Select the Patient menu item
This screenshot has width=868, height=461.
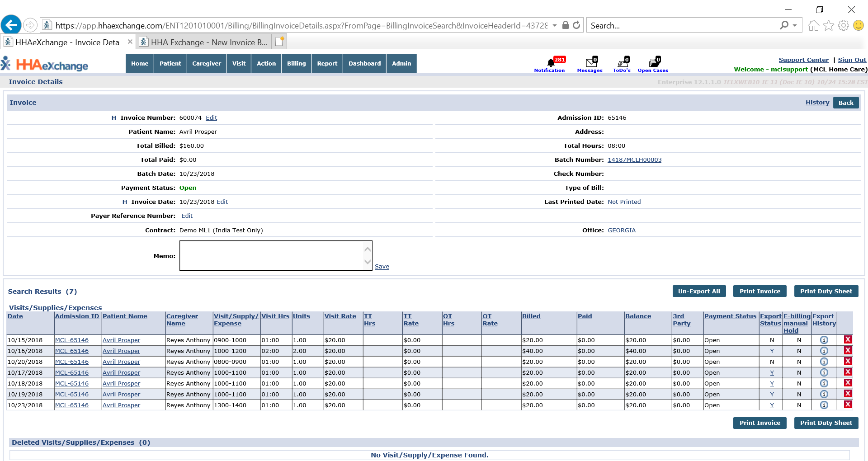point(170,63)
